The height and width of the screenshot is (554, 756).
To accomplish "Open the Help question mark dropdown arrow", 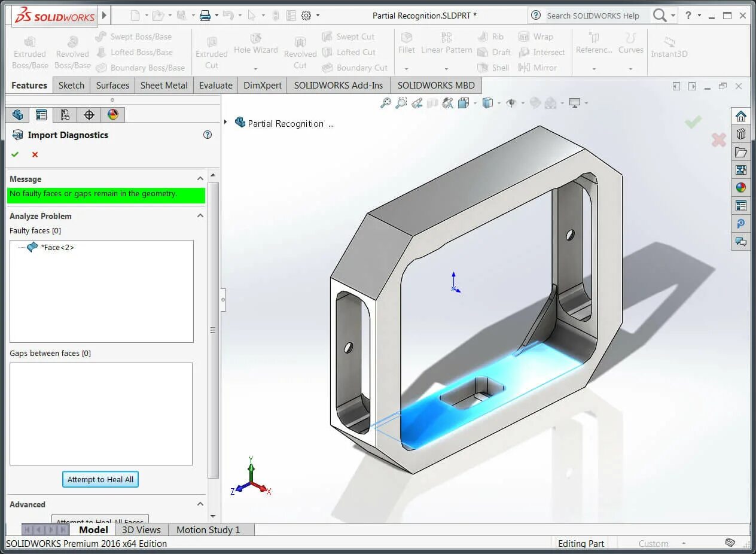I will click(699, 16).
